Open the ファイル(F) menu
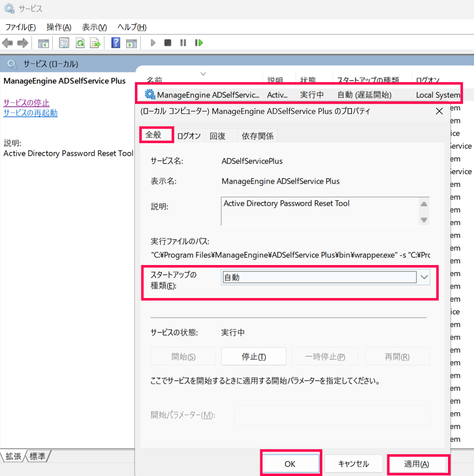The height and width of the screenshot is (476, 474). pyautogui.click(x=20, y=27)
